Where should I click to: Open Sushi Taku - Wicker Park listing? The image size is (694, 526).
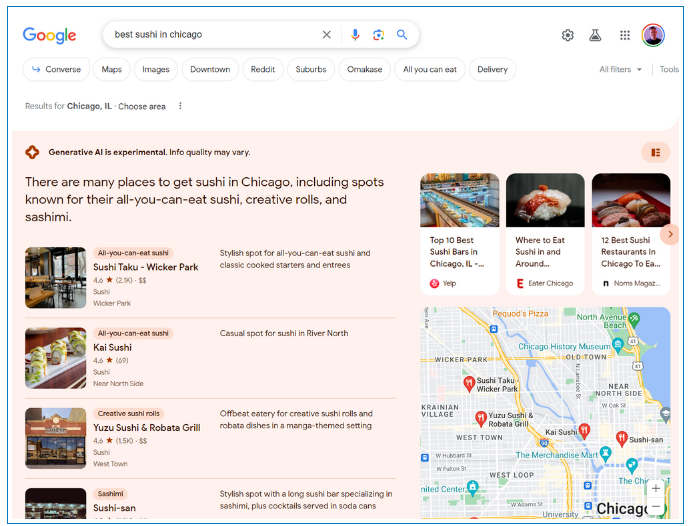146,267
